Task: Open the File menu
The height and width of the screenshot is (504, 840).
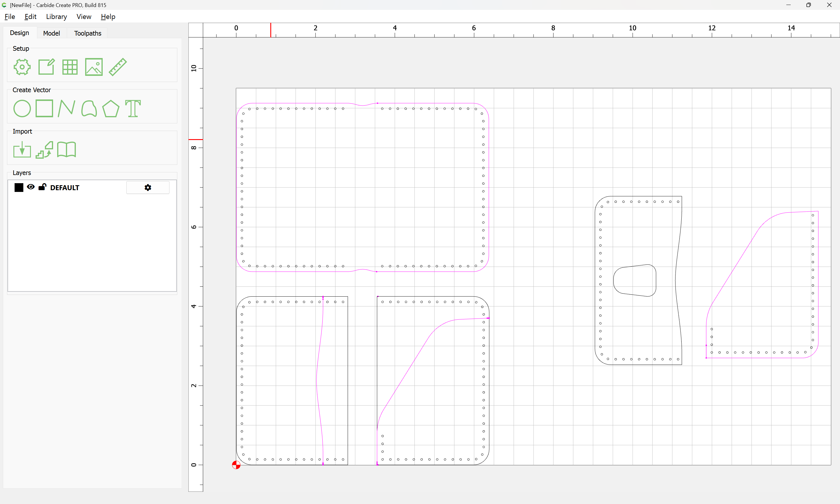Action: click(10, 17)
